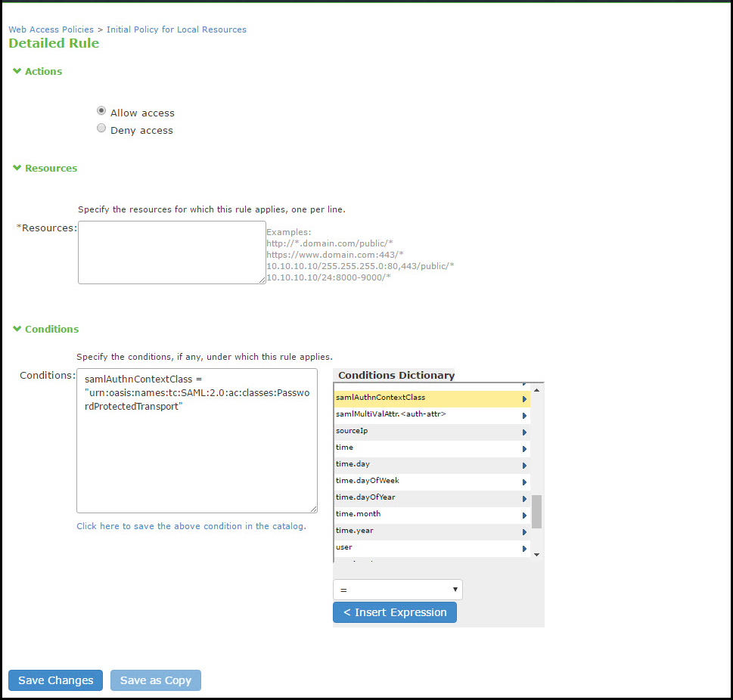The image size is (733, 700).
Task: Open the Web Access Policies breadcrumb link
Action: point(51,29)
